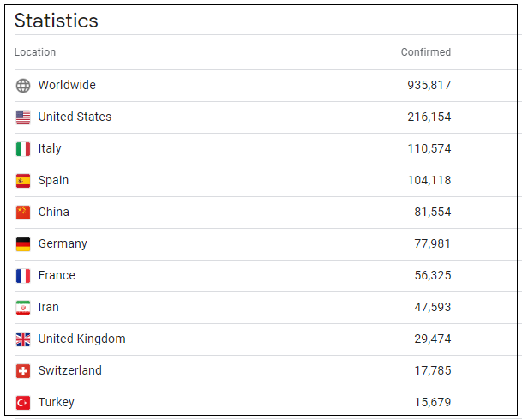Click the Turkey flag icon
522x420 pixels.
(x=23, y=403)
